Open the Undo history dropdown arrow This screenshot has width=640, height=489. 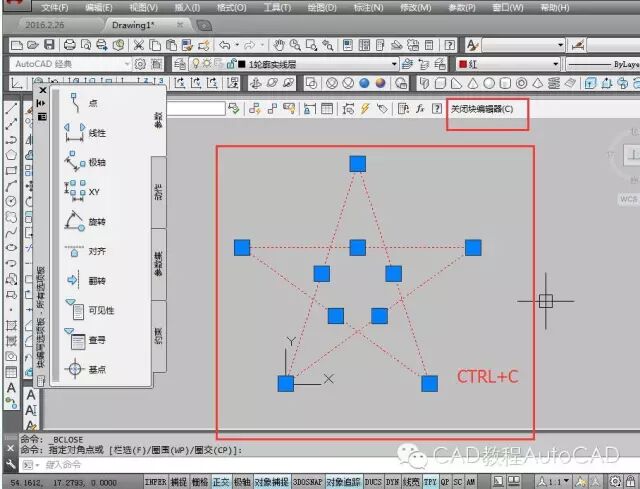click(x=237, y=45)
